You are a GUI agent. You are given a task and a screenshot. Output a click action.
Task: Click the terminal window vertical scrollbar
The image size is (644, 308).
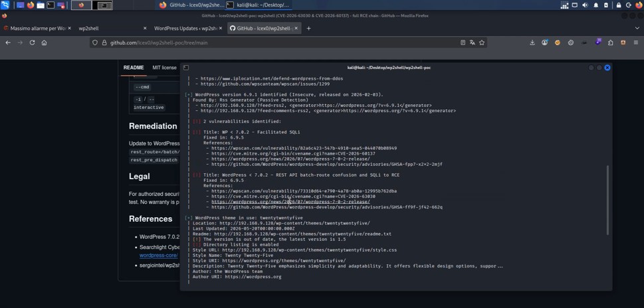[607, 200]
